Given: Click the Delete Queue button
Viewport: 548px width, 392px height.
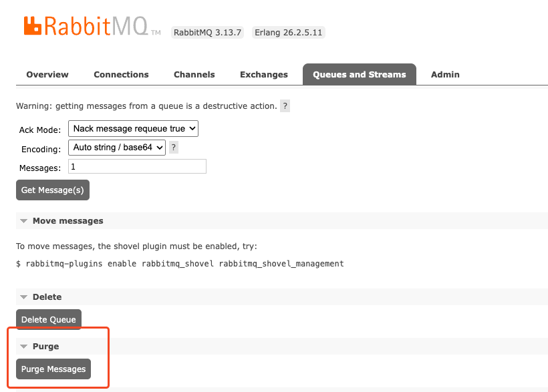Looking at the screenshot, I should tap(49, 319).
